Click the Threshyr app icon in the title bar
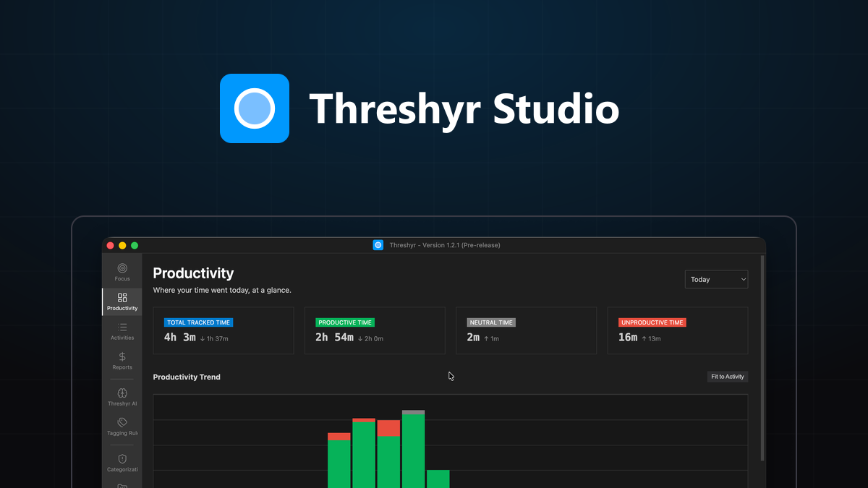868x488 pixels. point(378,245)
